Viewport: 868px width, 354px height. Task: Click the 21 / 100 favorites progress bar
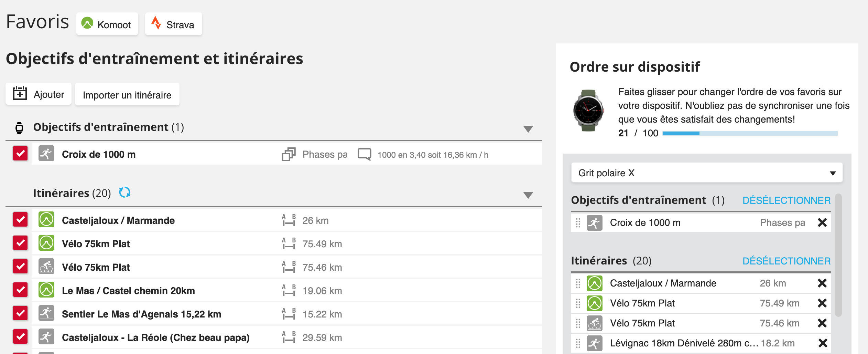[750, 133]
